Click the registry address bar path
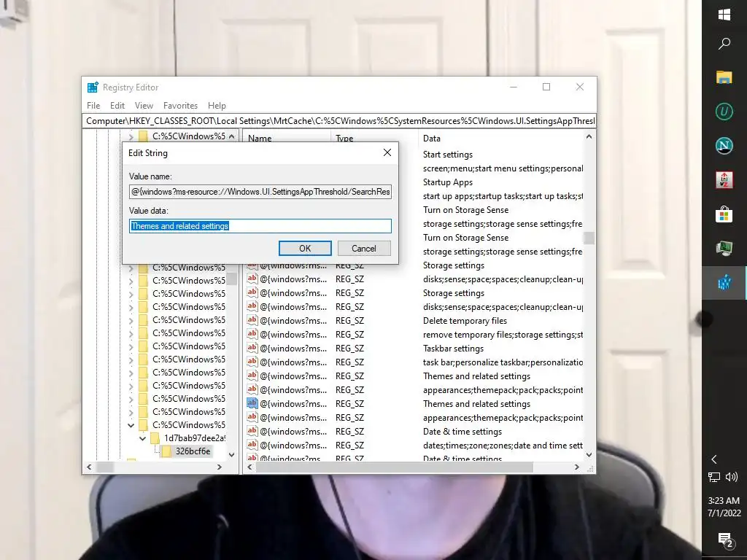 coord(339,121)
